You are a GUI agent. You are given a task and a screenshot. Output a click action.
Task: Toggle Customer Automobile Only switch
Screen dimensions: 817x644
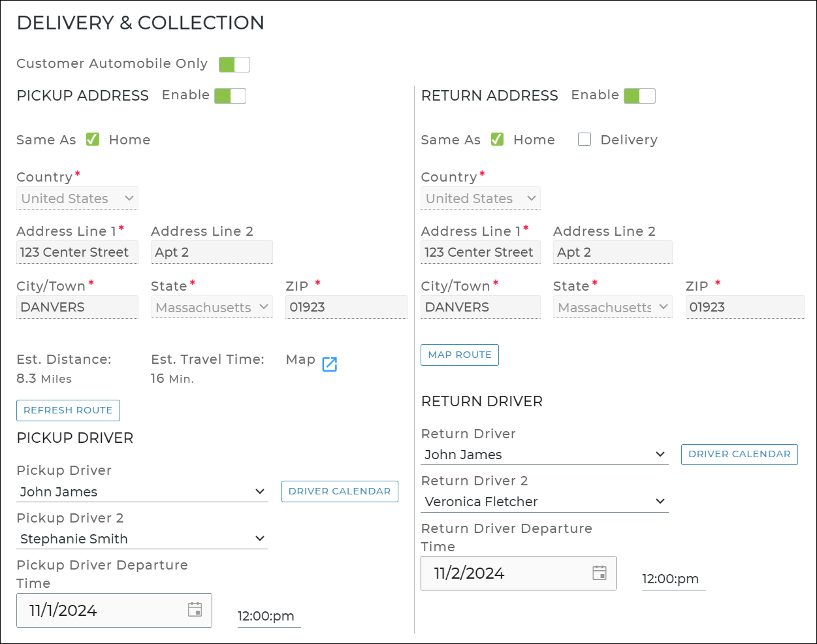click(x=234, y=64)
